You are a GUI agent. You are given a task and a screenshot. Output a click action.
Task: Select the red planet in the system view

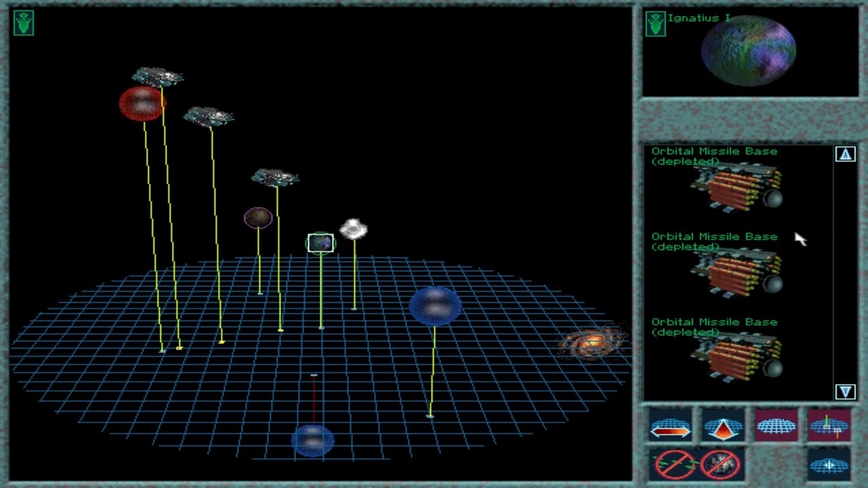click(141, 104)
